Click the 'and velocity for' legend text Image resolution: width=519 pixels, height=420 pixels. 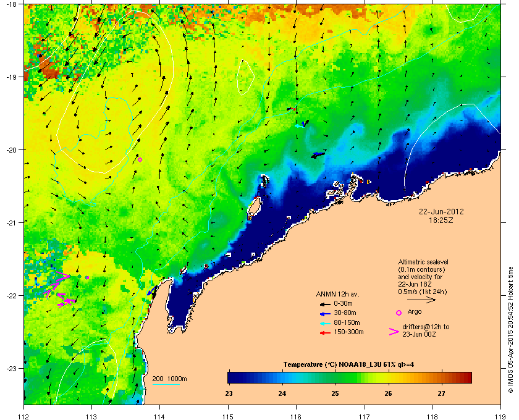tap(420, 277)
